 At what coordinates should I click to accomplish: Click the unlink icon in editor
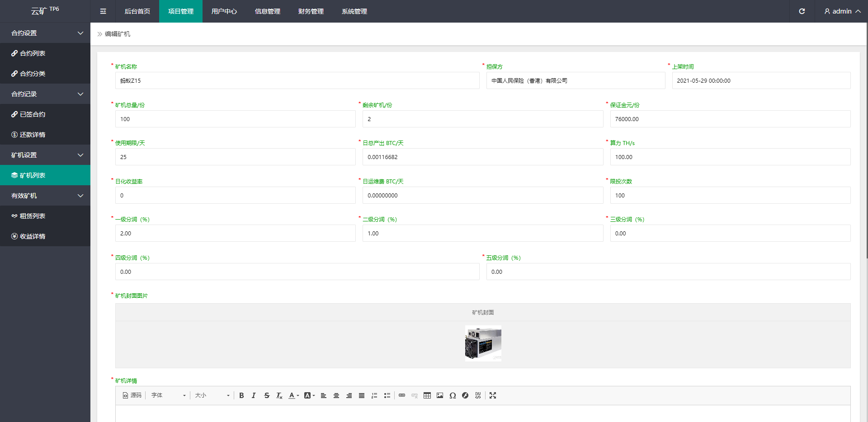415,395
